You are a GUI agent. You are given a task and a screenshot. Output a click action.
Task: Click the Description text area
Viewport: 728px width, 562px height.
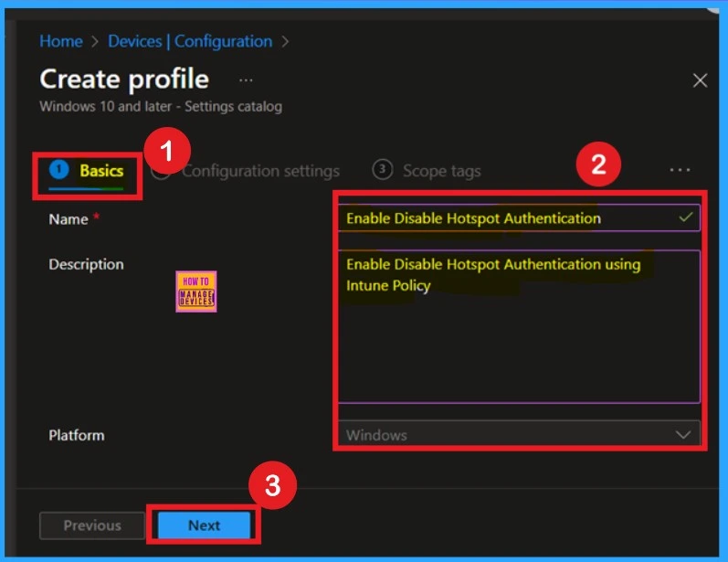pos(519,326)
